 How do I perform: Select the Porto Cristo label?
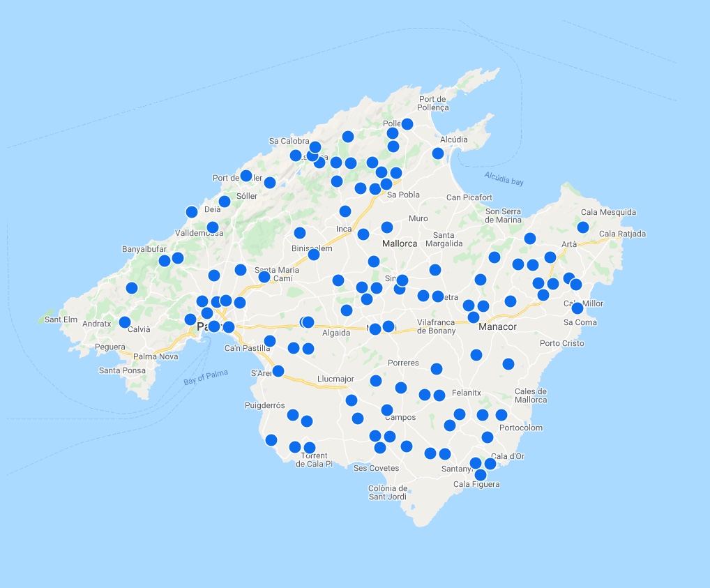(562, 343)
